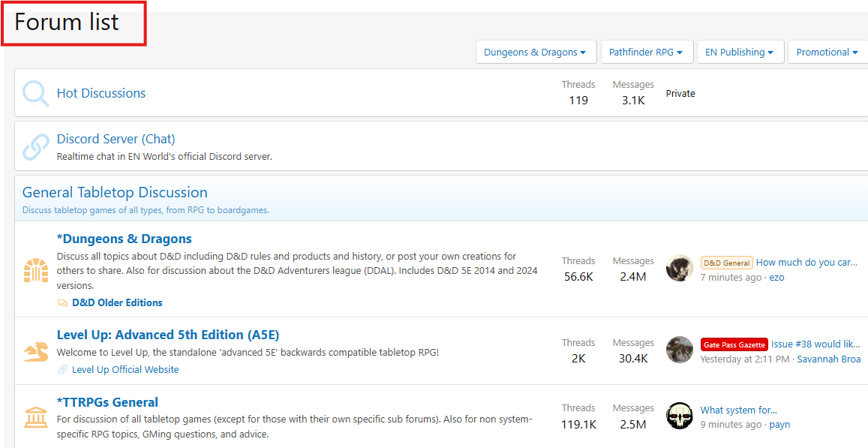Viewport: 868px width, 448px height.
Task: Visit the Level Up Official Website link
Action: pos(125,369)
